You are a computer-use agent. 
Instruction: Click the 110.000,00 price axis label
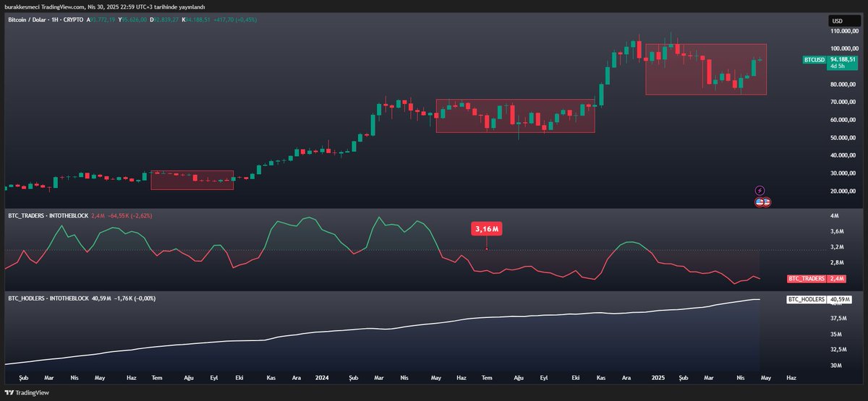tap(843, 31)
